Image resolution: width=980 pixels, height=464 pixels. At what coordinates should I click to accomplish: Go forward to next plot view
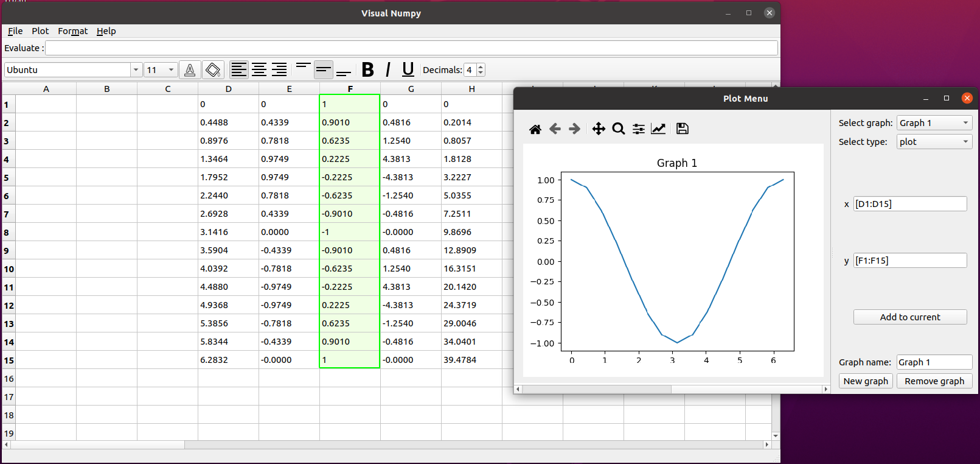click(574, 128)
